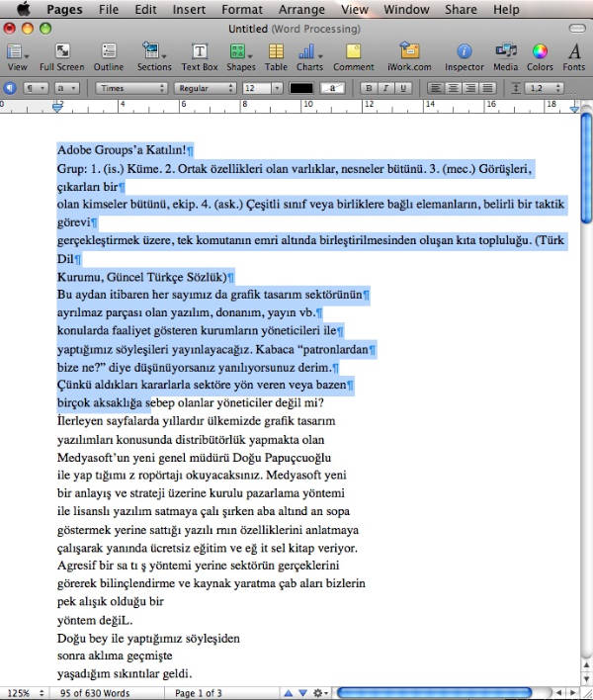
Task: Go to previous page with up arrow
Action: click(289, 693)
